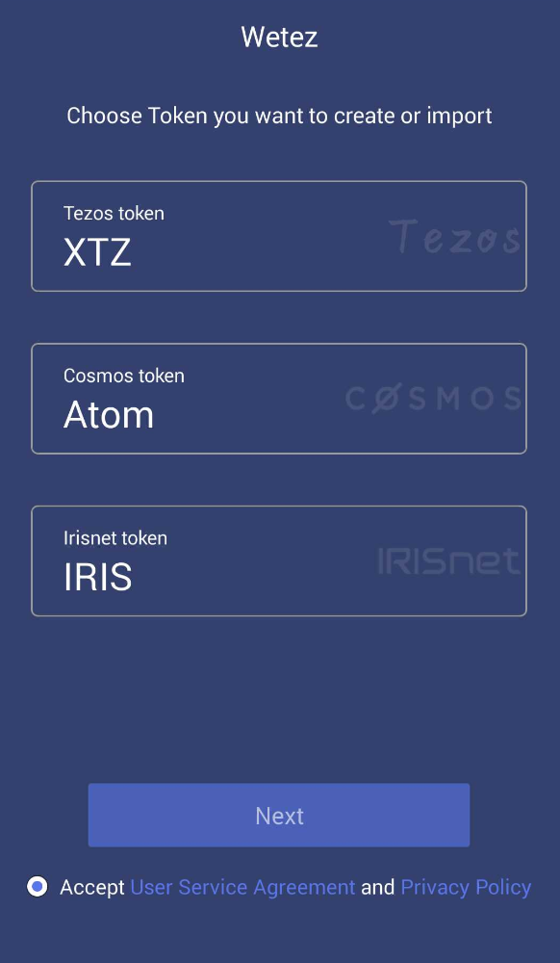Click the COSMOS watermark logo
560x963 pixels.
pos(434,399)
